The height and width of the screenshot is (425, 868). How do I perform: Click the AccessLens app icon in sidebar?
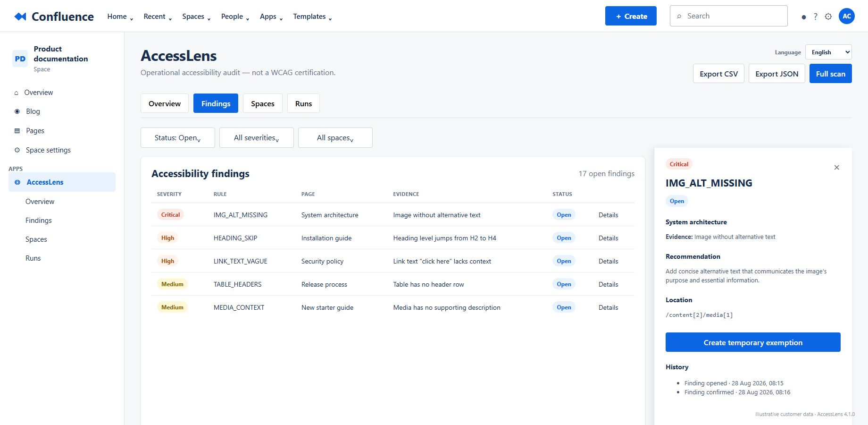[x=17, y=182]
